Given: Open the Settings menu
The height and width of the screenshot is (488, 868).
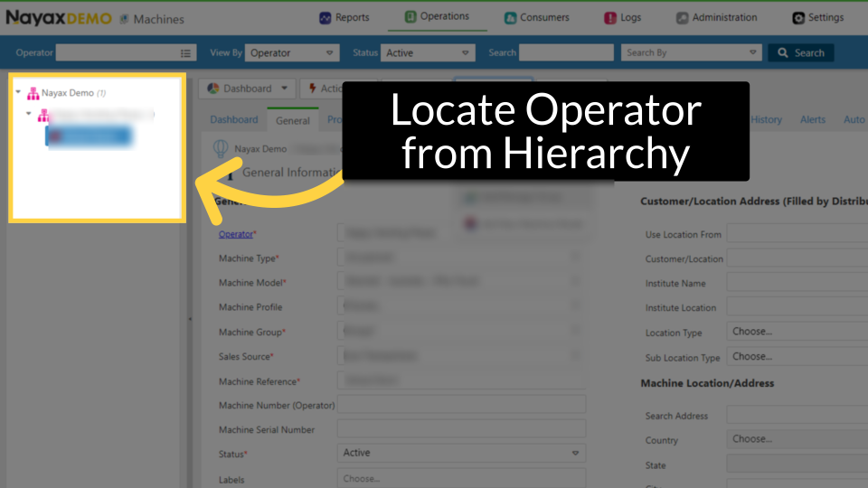Looking at the screenshot, I should coord(817,18).
